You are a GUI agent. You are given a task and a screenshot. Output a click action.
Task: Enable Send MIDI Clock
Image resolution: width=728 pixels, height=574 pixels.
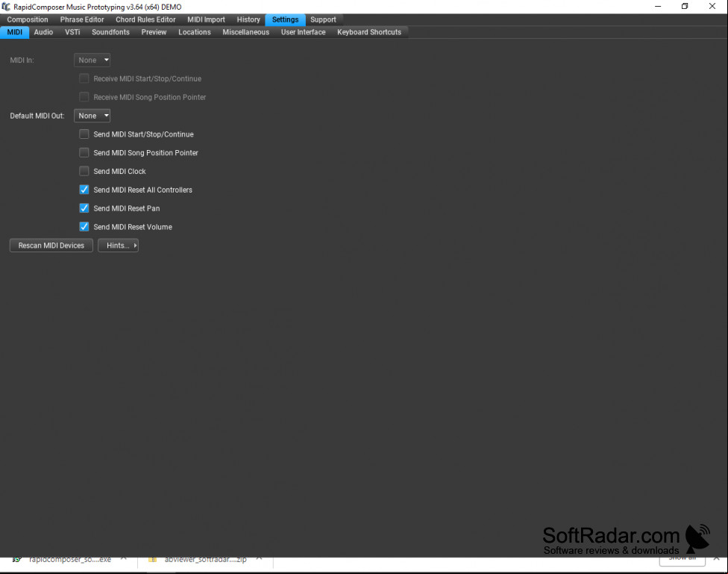click(84, 172)
